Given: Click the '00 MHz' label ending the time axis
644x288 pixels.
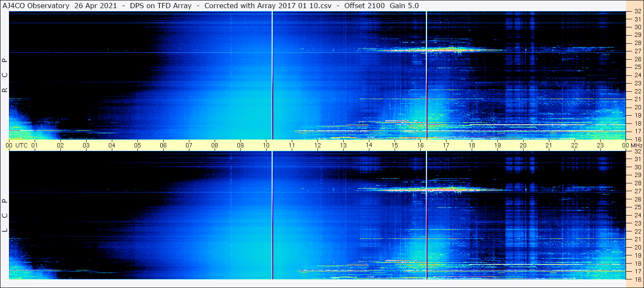Looking at the screenshot, I should (632, 145).
